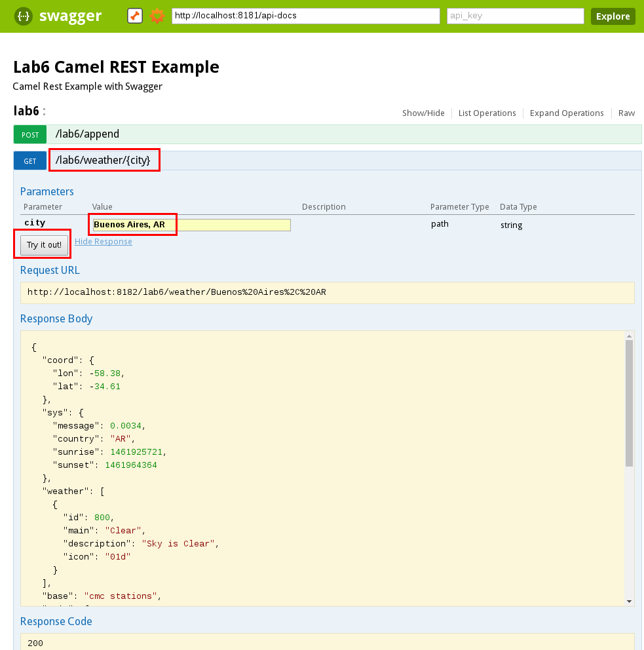The image size is (644, 650).
Task: Collapse the /lab6/weather/{city} operation
Action: [x=104, y=161]
